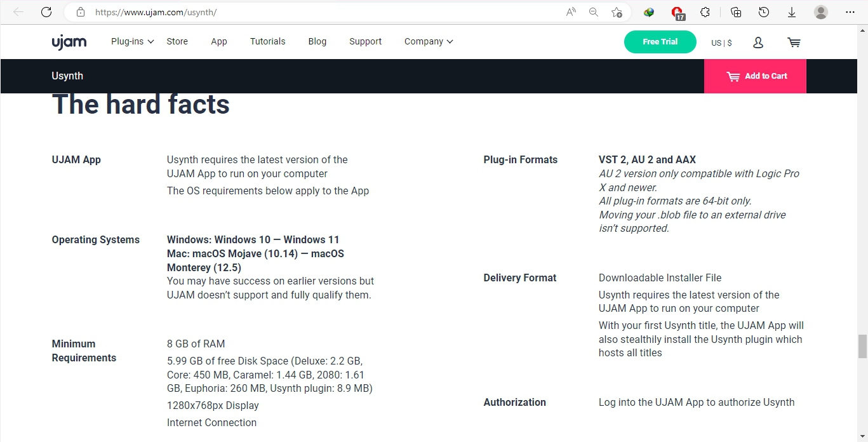The height and width of the screenshot is (442, 868).
Task: Open the Tutorials menu item
Action: [267, 42]
